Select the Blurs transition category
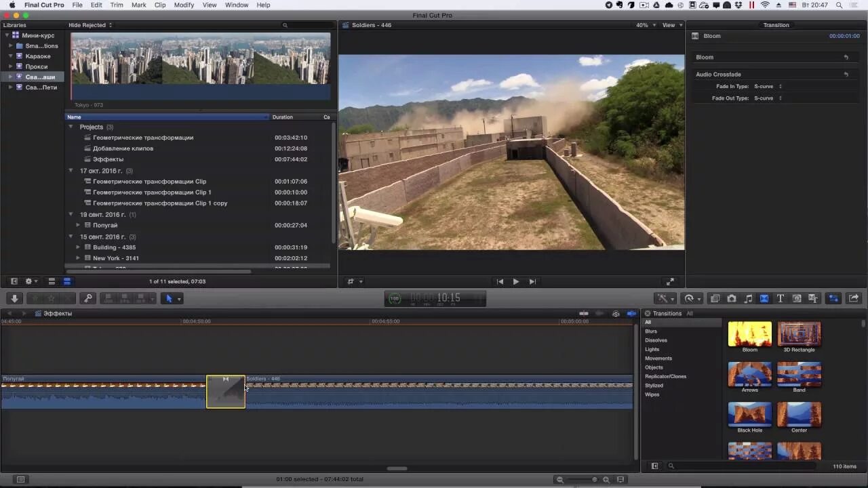The image size is (868, 488). (651, 331)
